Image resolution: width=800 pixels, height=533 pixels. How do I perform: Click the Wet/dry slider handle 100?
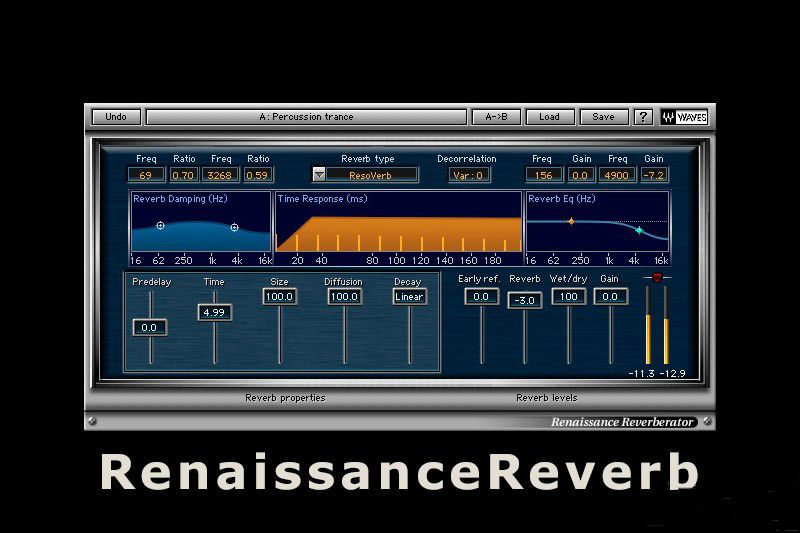(x=568, y=296)
